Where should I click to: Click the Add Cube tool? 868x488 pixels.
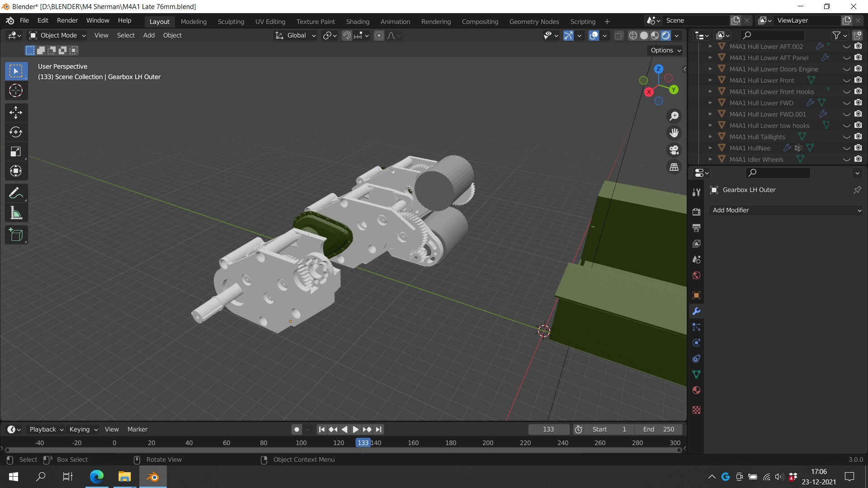pos(16,235)
